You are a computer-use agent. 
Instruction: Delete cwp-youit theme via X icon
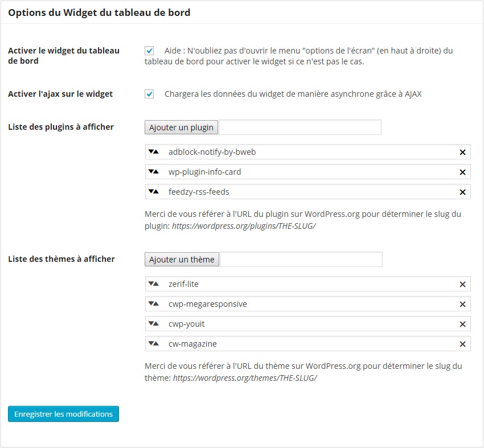[462, 324]
